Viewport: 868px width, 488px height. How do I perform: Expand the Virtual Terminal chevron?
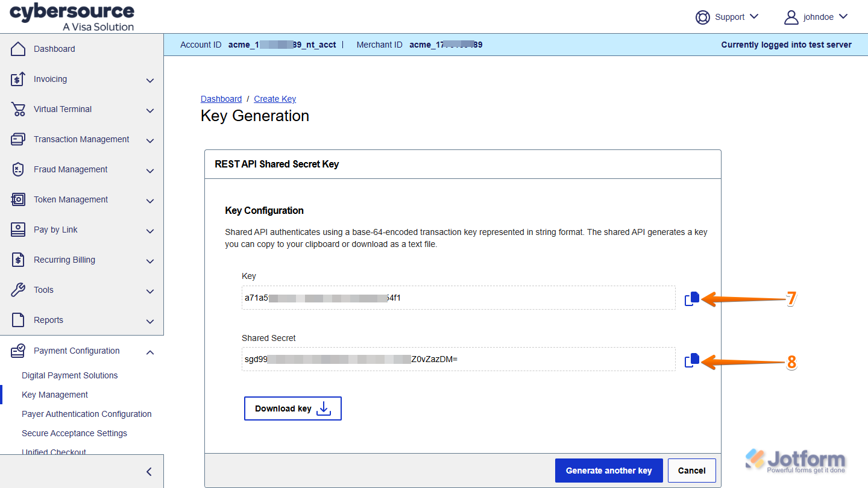150,110
